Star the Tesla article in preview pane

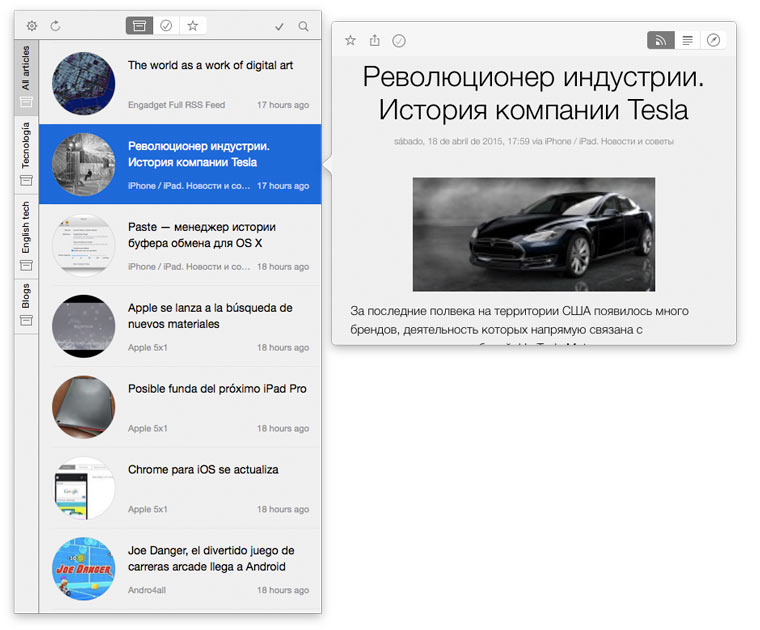350,40
